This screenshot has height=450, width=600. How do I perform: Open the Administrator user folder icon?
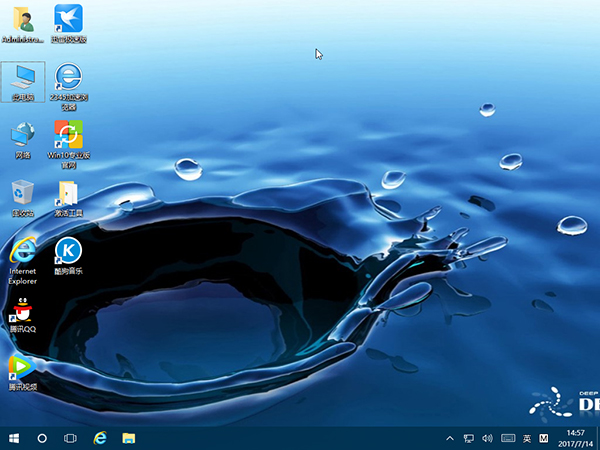tap(22, 20)
